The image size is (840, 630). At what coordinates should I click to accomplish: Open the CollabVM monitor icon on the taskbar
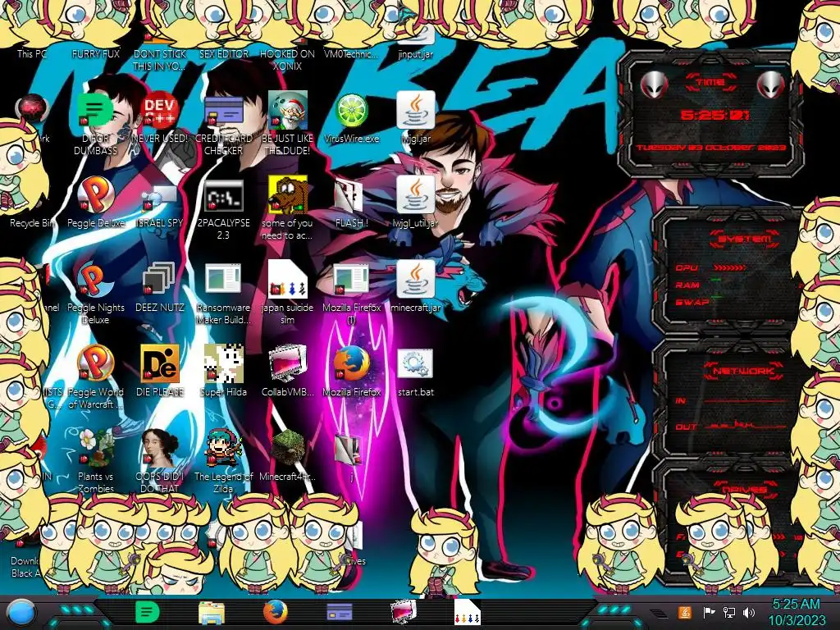404,612
